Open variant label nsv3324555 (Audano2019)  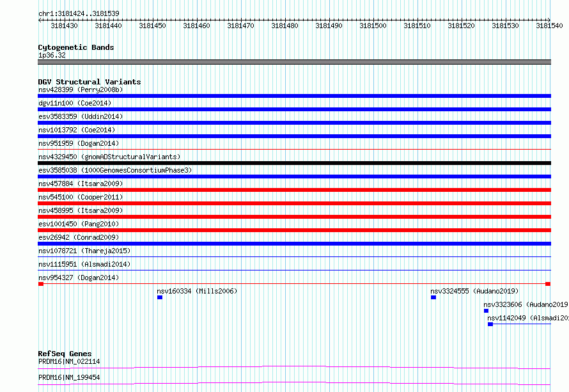click(474, 291)
